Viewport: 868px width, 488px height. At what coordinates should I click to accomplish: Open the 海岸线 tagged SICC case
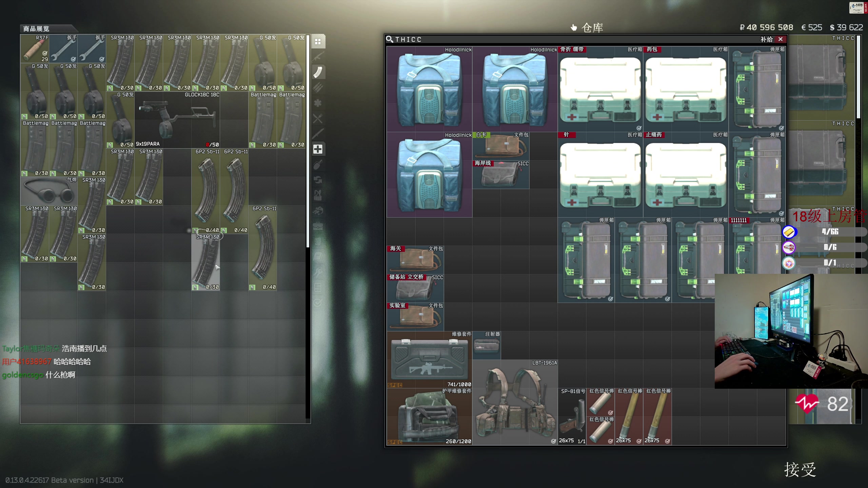point(501,175)
